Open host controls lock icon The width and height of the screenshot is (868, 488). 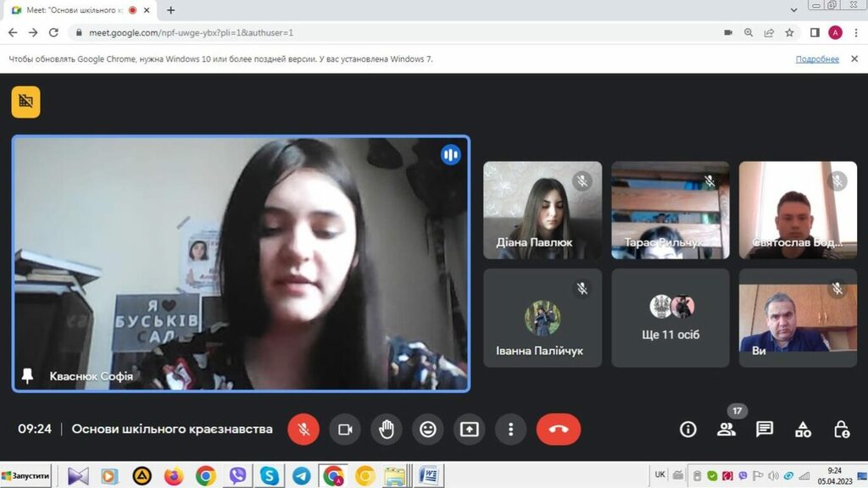coord(841,430)
